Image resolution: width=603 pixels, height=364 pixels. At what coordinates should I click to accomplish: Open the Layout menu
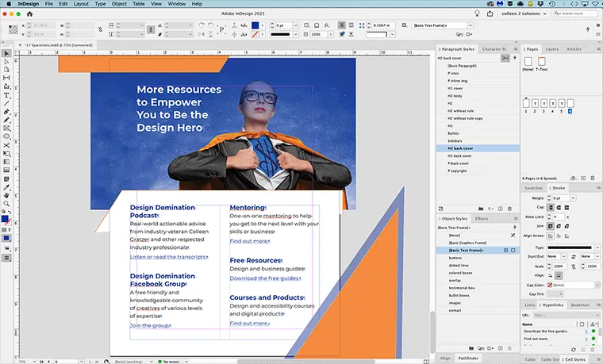(x=81, y=4)
